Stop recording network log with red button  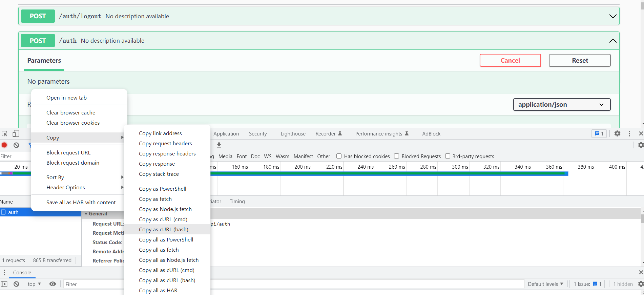[4, 145]
